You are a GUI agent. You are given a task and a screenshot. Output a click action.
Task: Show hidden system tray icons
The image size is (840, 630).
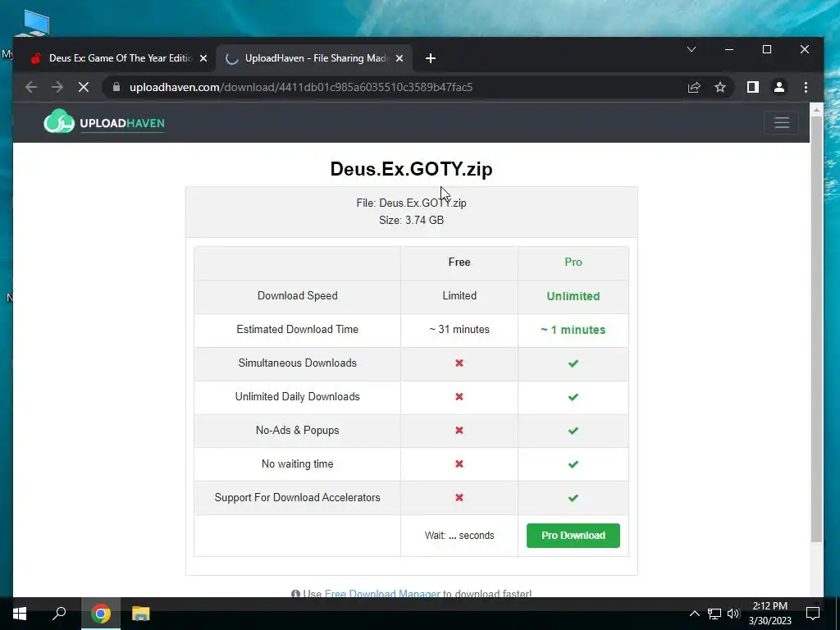[x=694, y=614]
